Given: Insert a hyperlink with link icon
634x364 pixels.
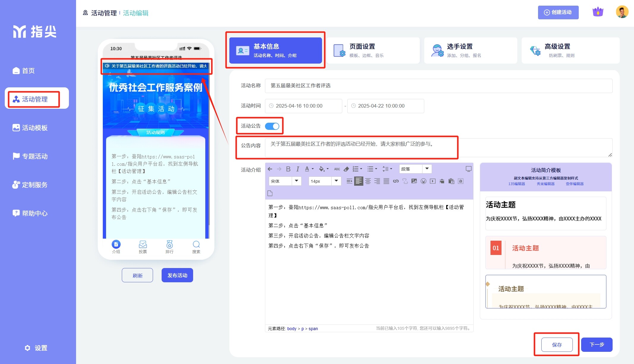Looking at the screenshot, I should pyautogui.click(x=396, y=181).
